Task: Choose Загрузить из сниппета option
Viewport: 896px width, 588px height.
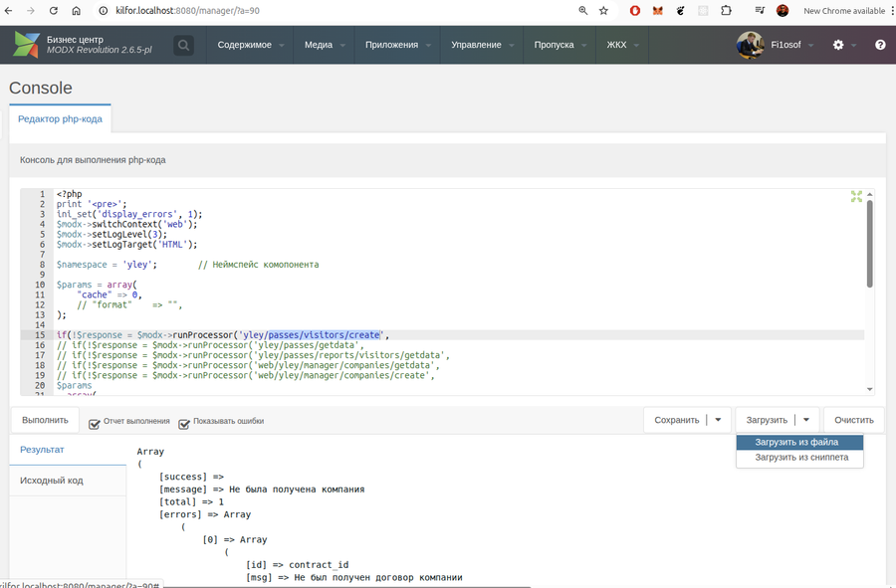Action: coord(799,458)
